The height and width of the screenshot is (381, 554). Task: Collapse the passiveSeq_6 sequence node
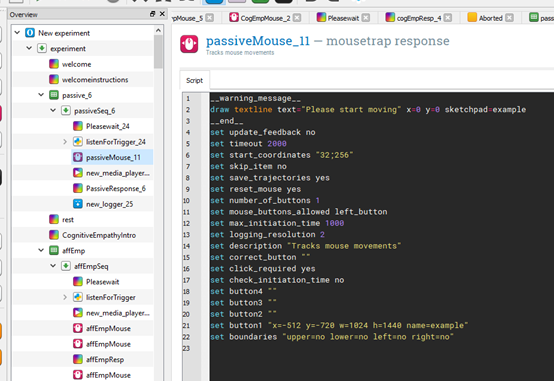pyautogui.click(x=53, y=111)
